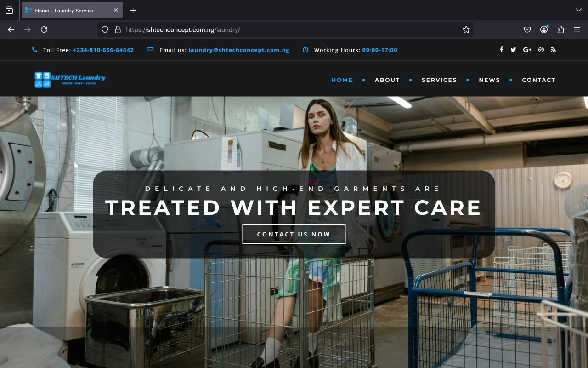
Task: Click the laundry@shtechconcept.com.ng email link
Action: click(x=239, y=50)
